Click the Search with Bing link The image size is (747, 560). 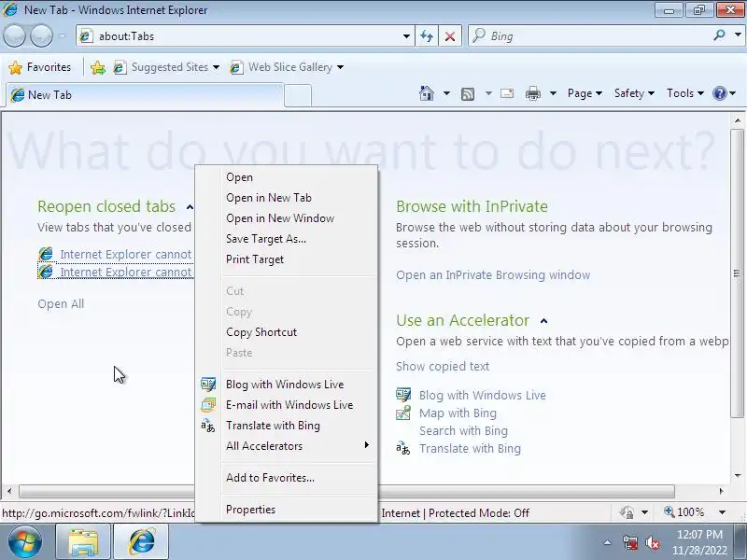[463, 430]
